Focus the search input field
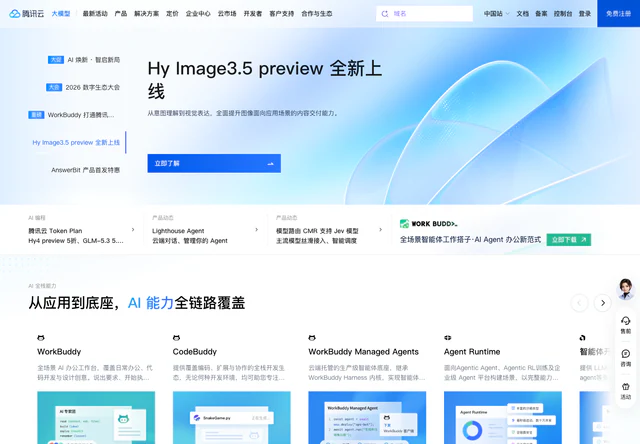Screen dimensions: 640x444 424,13
